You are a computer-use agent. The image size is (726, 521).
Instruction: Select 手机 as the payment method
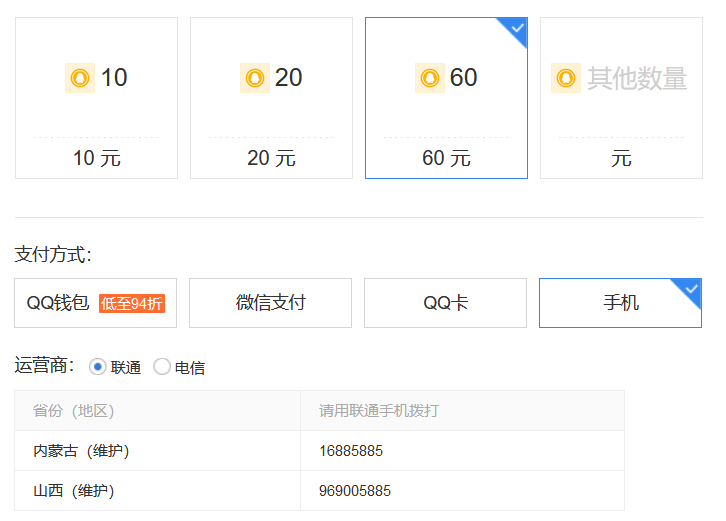pos(620,303)
